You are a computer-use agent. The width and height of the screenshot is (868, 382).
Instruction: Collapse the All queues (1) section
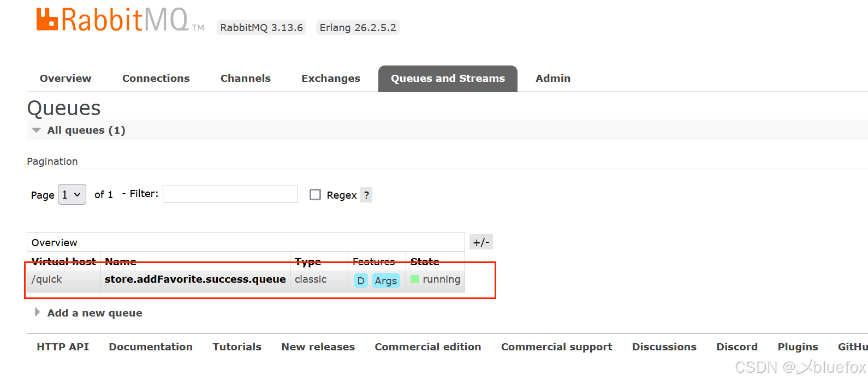pos(86,130)
